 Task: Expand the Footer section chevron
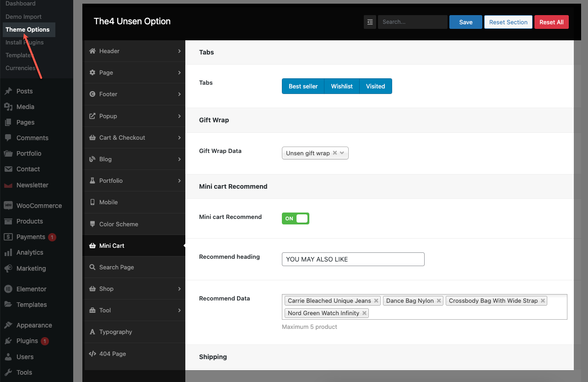[179, 94]
